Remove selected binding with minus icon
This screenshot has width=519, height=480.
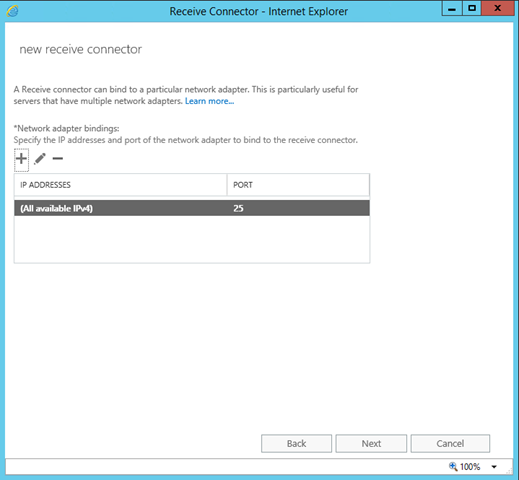(x=58, y=159)
